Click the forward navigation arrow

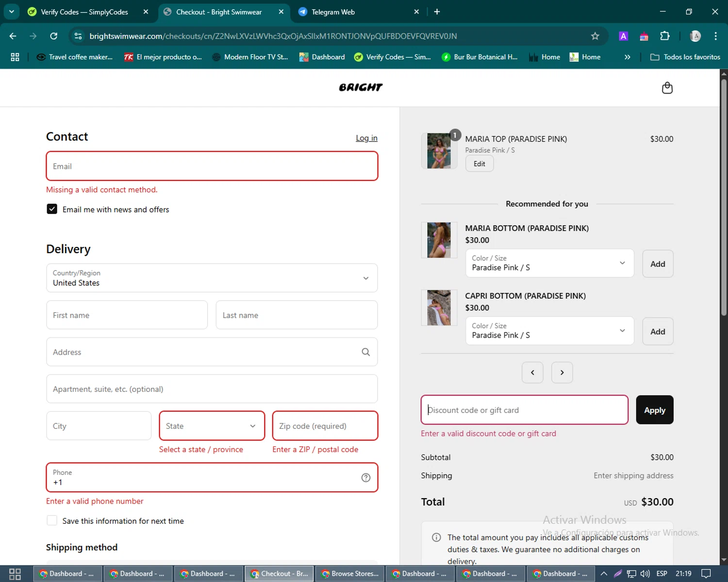(x=33, y=36)
